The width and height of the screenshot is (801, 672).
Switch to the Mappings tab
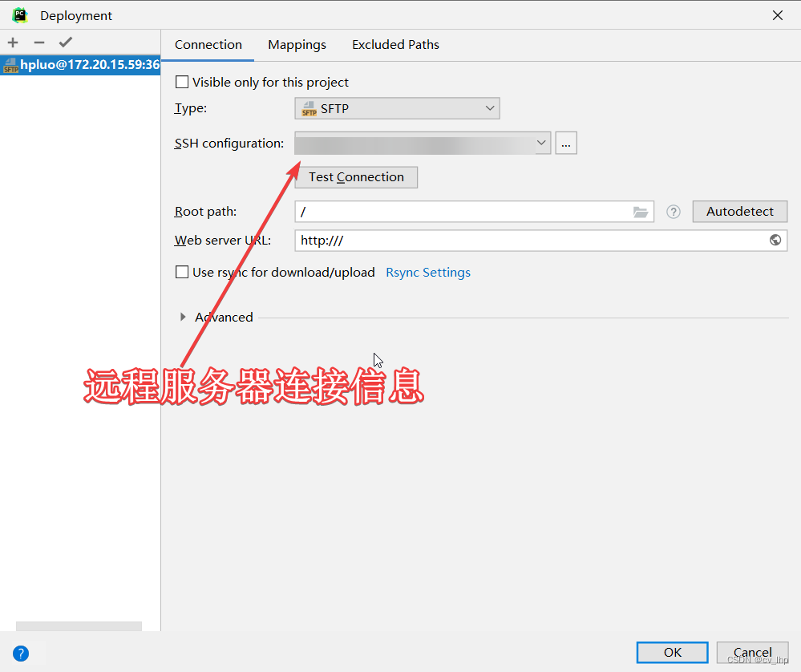[297, 44]
